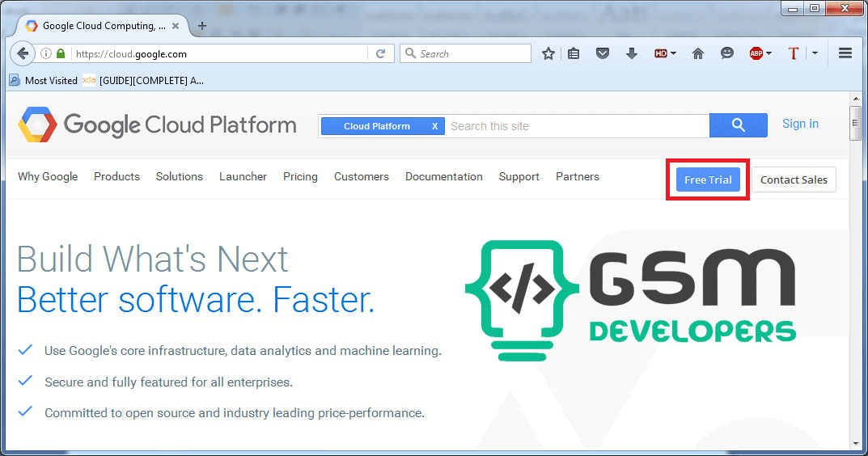Screen dimensions: 868x456
Task: Click the Adblock Plus ABP icon
Action: click(756, 53)
